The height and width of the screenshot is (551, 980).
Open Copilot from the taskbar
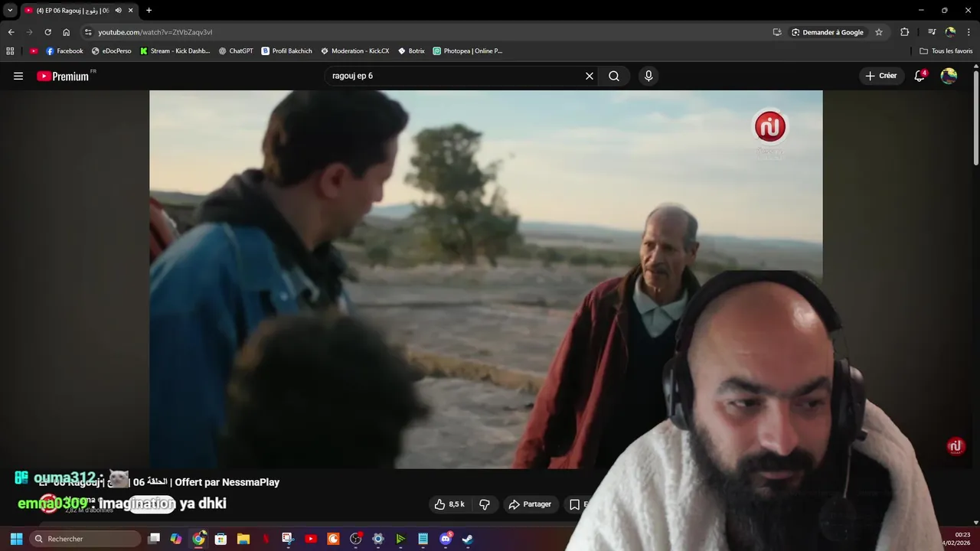point(176,539)
